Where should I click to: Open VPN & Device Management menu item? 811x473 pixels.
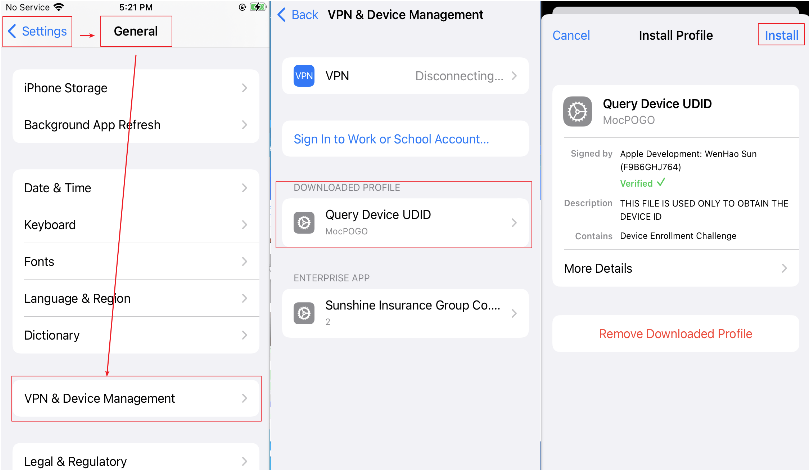[135, 399]
